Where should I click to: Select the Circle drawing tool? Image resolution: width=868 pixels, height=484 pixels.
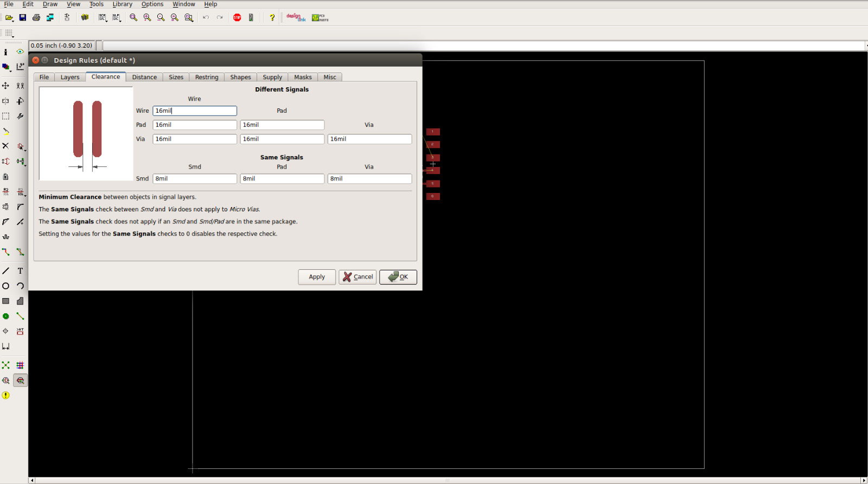[5, 286]
